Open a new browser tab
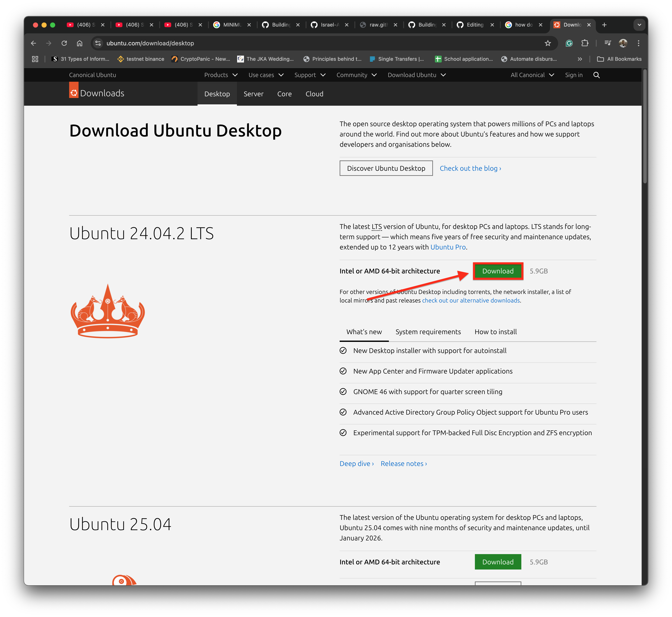672x617 pixels. (604, 25)
